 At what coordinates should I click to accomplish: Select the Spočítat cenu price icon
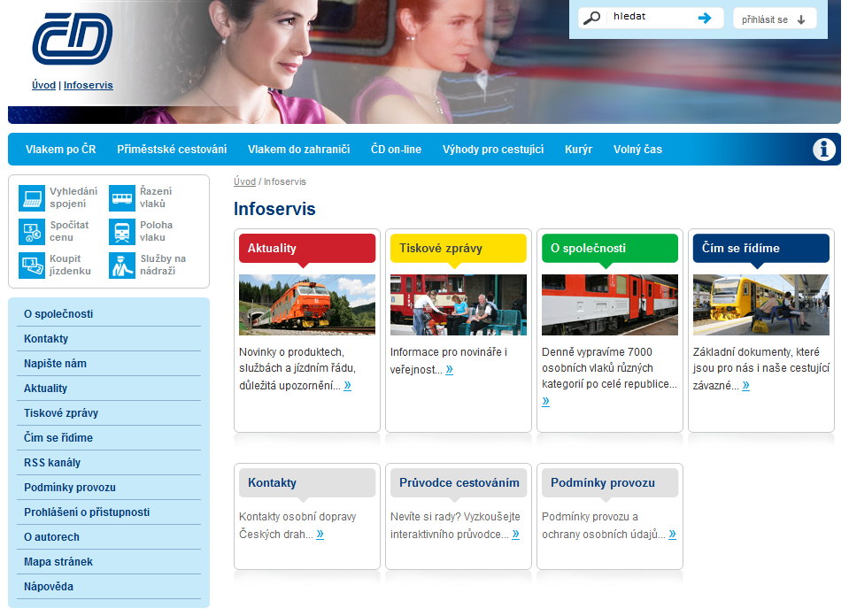pyautogui.click(x=32, y=232)
